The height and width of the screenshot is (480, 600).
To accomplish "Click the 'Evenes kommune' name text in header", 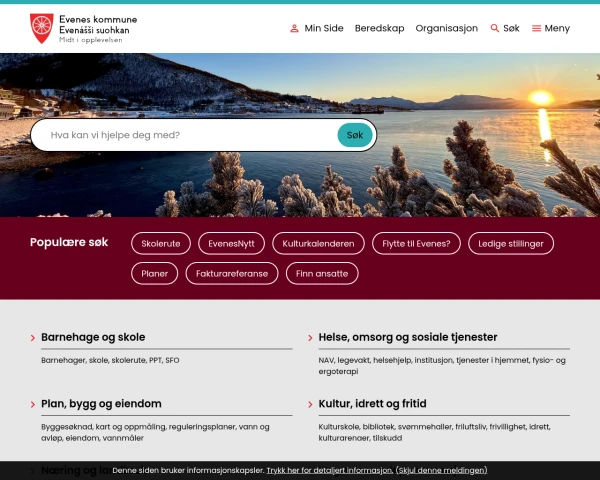I will 98,19.
